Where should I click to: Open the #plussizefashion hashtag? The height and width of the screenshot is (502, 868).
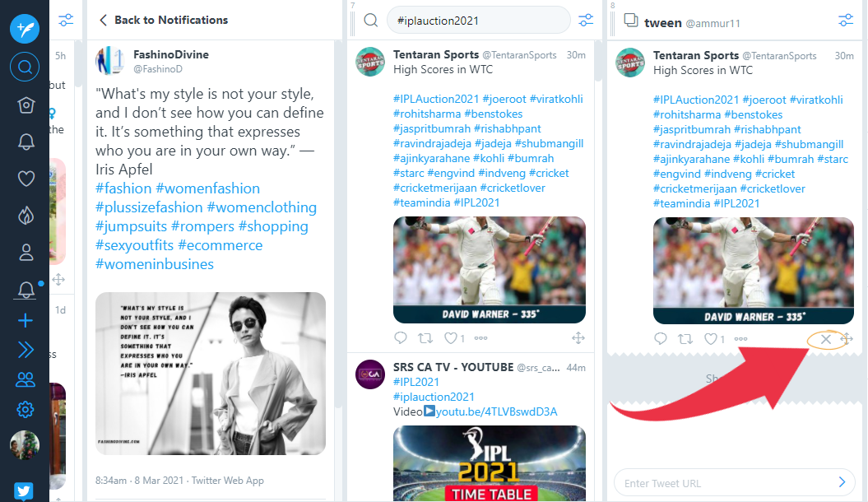[x=149, y=207]
